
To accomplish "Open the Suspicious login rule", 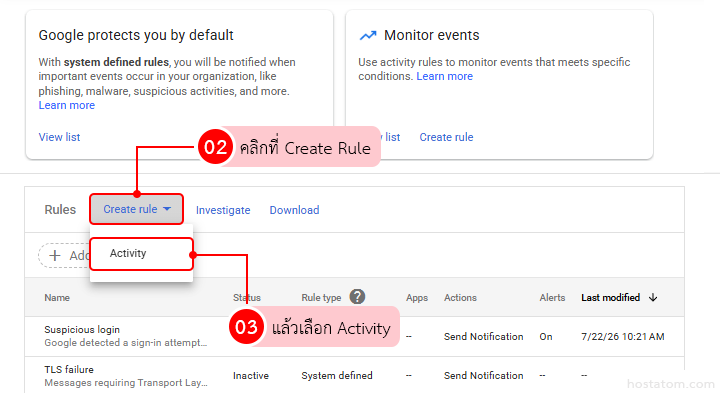I will click(82, 330).
